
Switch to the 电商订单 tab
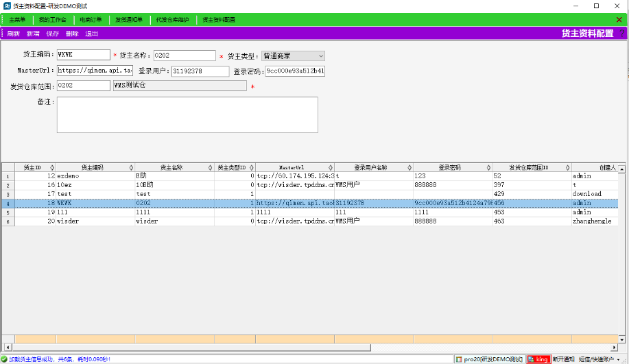tap(91, 20)
